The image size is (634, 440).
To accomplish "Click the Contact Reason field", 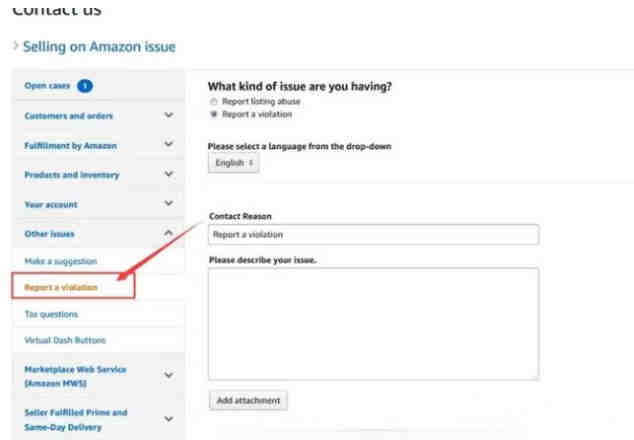I will coord(374,235).
